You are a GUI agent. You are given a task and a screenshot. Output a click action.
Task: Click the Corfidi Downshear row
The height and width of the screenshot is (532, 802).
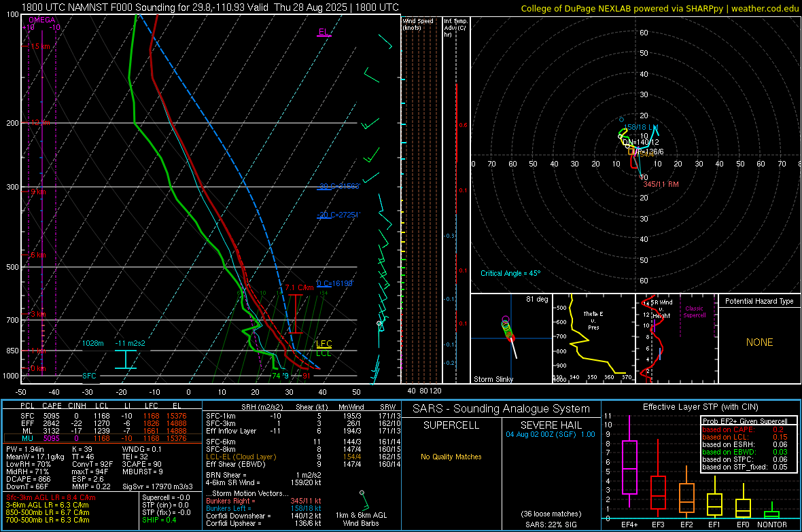[x=264, y=516]
